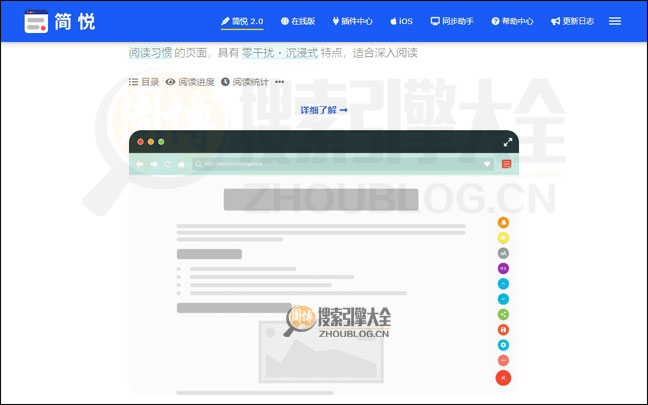This screenshot has height=405, width=648.
Task: Click the image placeholder in demo article
Action: pos(321,352)
